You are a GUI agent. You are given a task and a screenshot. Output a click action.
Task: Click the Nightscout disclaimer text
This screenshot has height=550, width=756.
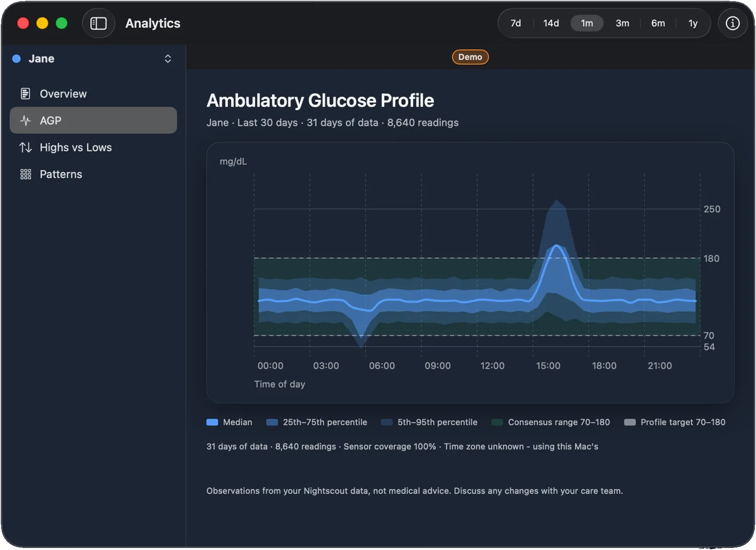415,491
